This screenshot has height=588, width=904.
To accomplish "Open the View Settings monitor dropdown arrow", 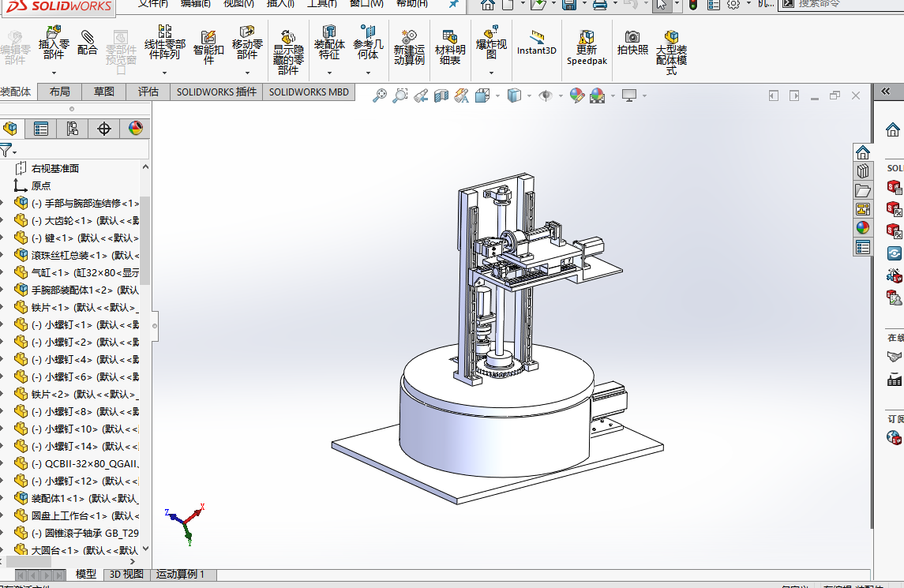I will 644,96.
